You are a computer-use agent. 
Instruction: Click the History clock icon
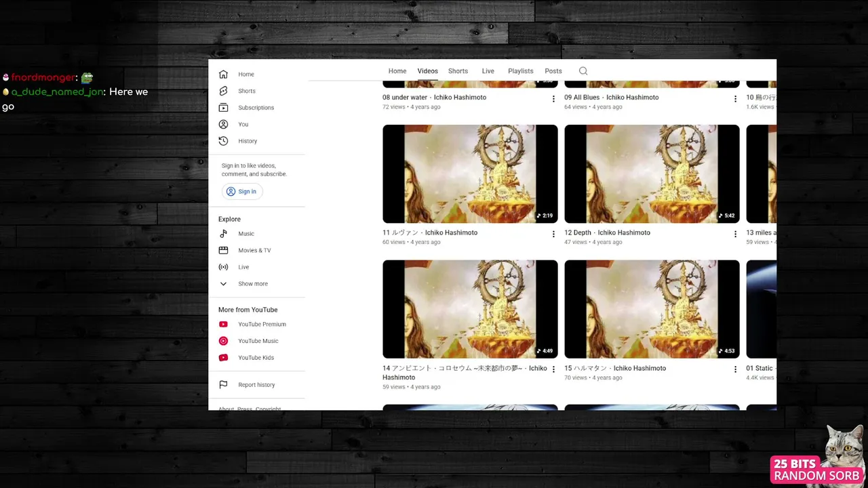[223, 141]
